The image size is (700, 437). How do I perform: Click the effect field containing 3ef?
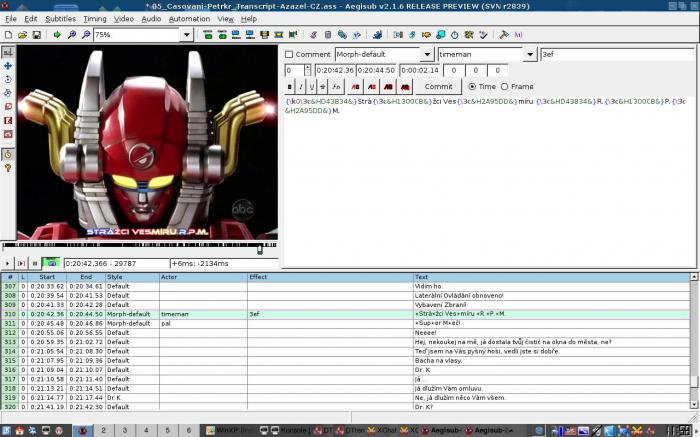pos(617,54)
